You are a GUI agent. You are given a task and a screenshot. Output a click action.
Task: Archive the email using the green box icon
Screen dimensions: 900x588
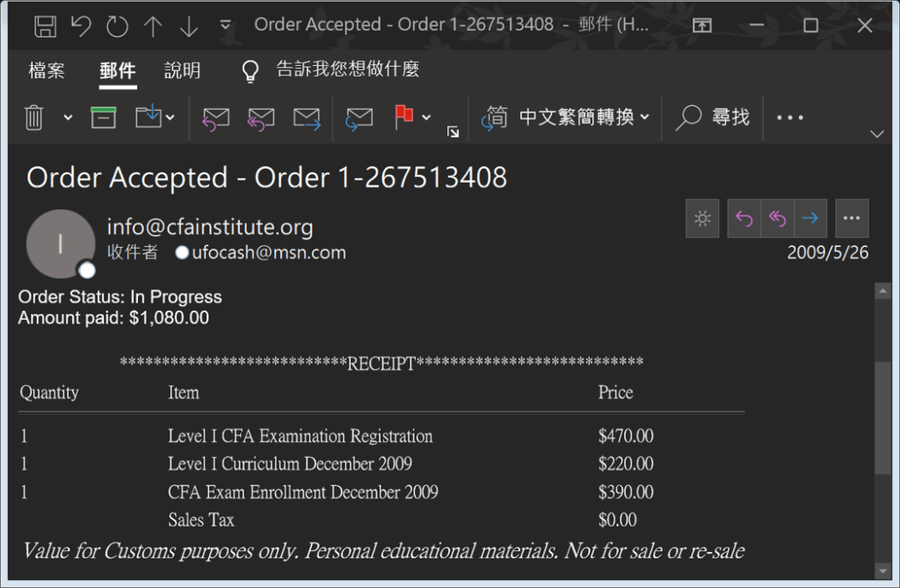point(104,117)
